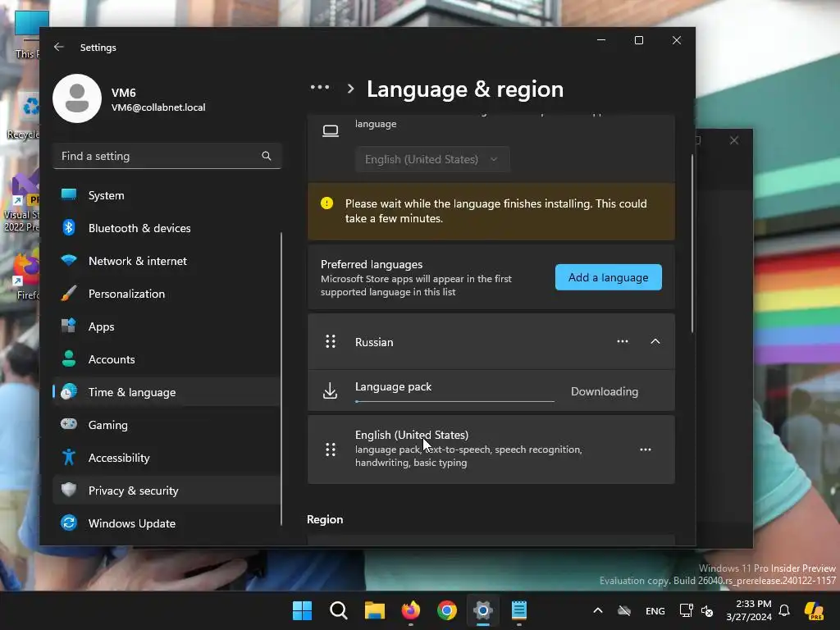Open more options for English (United States)
Image resolution: width=840 pixels, height=630 pixels.
[646, 450]
